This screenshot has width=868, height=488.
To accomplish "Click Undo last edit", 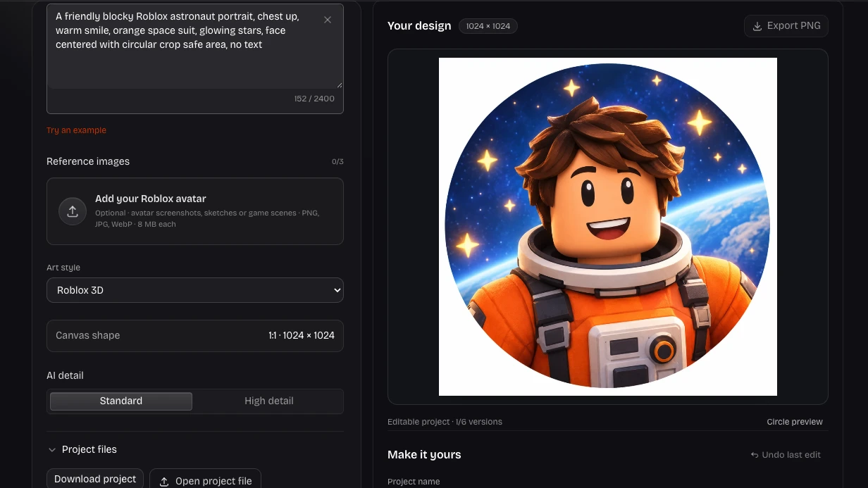I will [786, 455].
